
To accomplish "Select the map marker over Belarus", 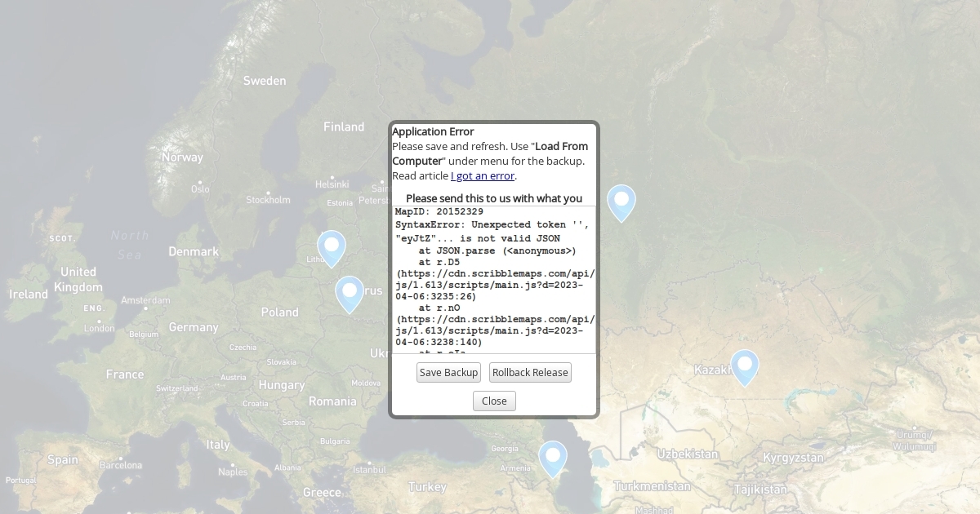I will 350,293.
